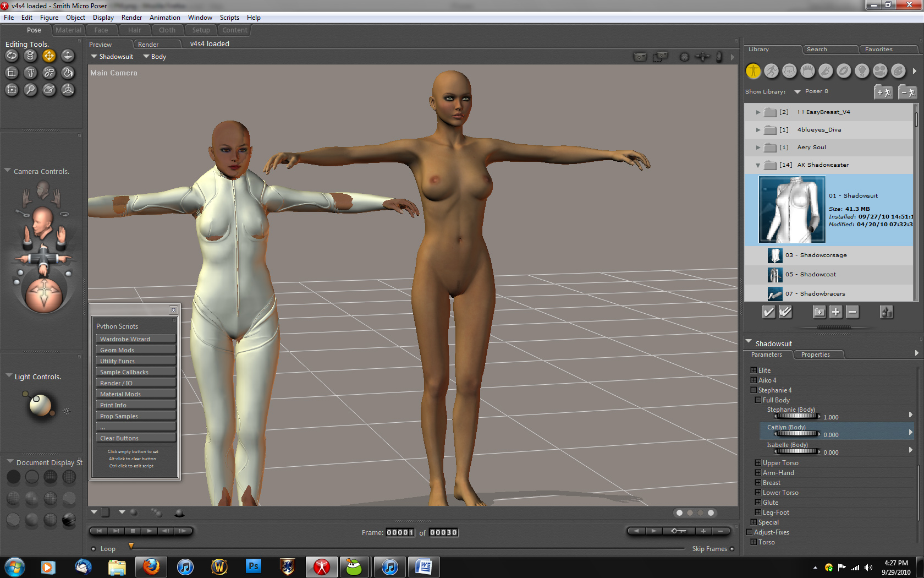The image size is (924, 578).
Task: Click the Material Mods script button
Action: tap(136, 394)
